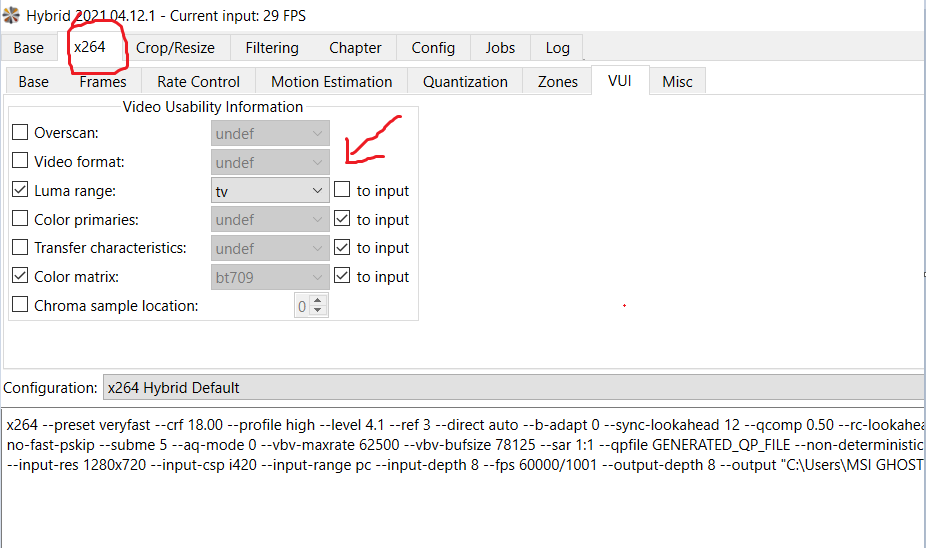Open the Luma range 'tv' dropdown
The width and height of the screenshot is (926, 548).
coord(270,191)
